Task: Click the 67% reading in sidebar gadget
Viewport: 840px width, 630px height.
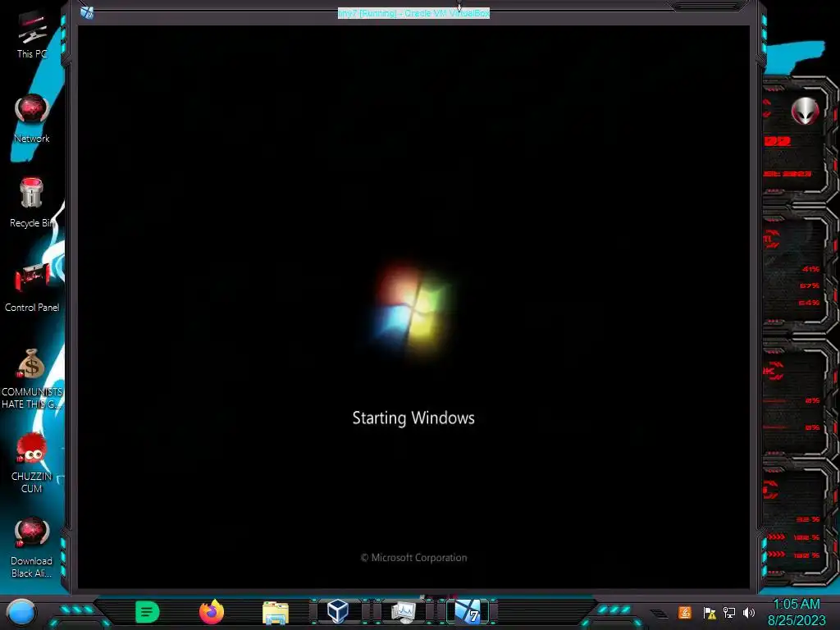Action: pos(810,285)
